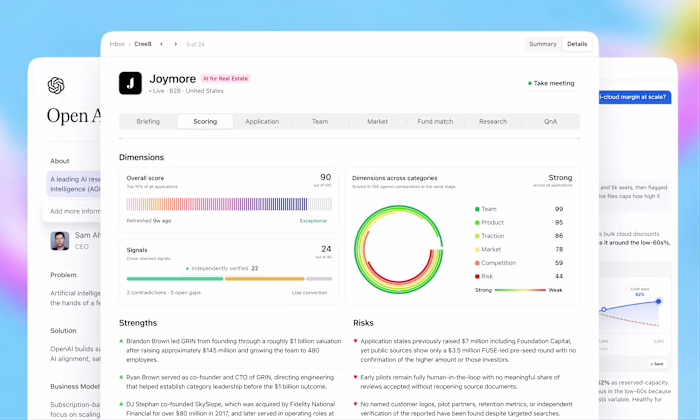Click the Independently verified 22 tooltip
The image size is (700, 420).
[221, 269]
